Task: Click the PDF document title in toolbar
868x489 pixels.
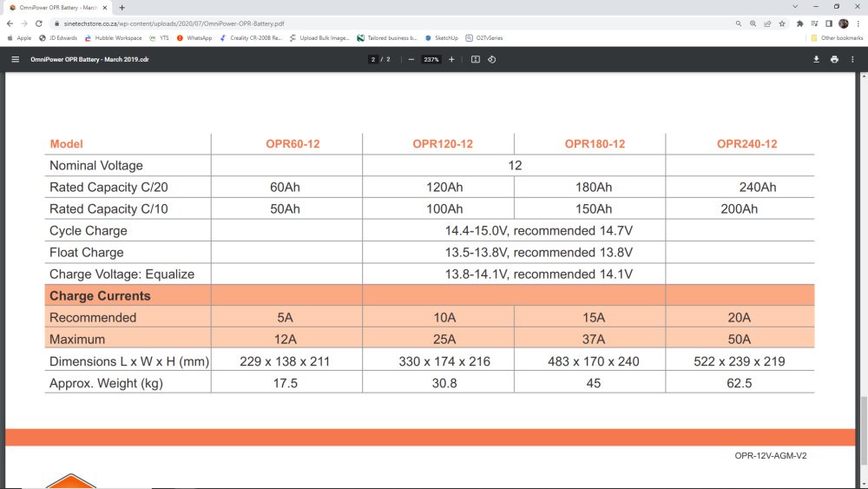Action: click(89, 59)
